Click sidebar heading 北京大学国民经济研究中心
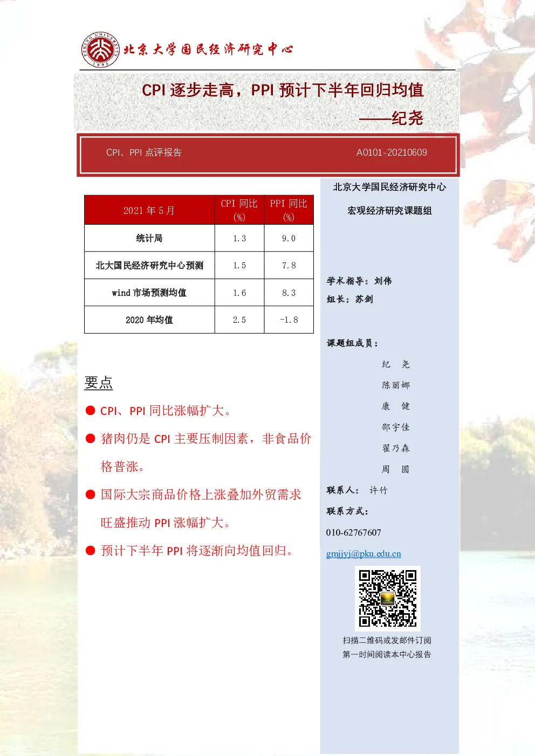This screenshot has width=535, height=756. pyautogui.click(x=389, y=187)
